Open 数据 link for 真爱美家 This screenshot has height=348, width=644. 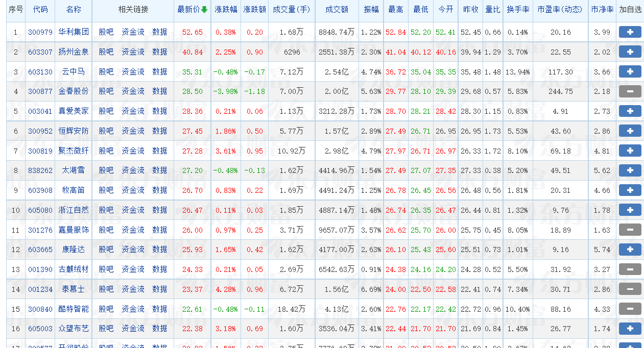point(160,111)
